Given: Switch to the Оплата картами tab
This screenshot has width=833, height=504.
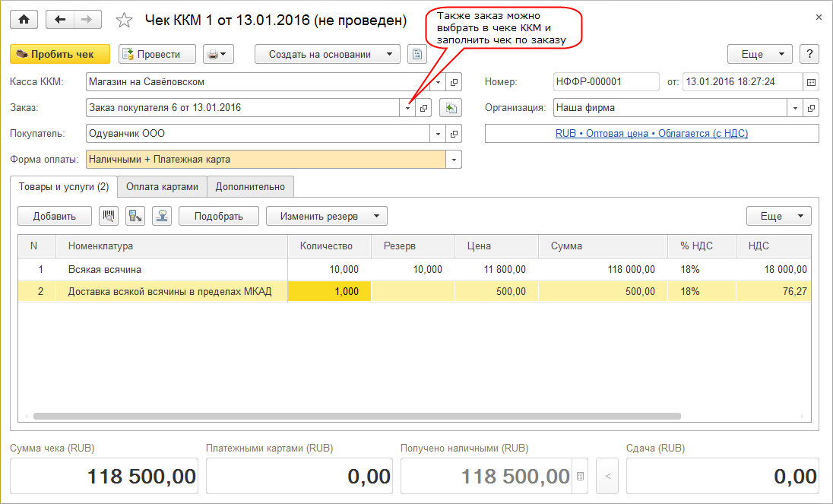Looking at the screenshot, I should coord(162,186).
